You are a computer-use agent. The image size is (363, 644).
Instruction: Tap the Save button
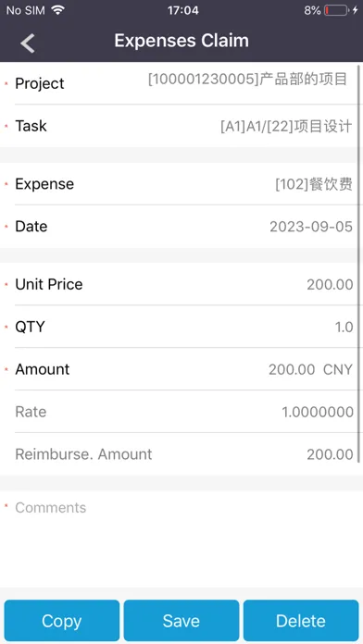181,621
